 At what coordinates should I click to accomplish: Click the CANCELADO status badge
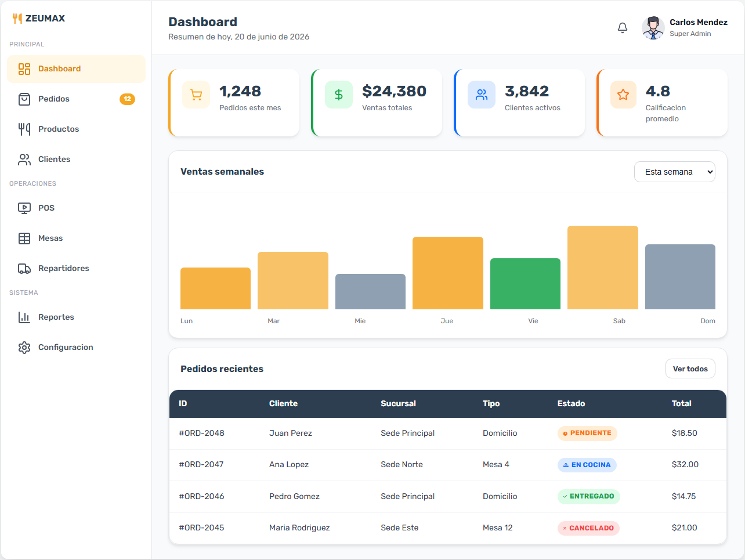(x=588, y=528)
